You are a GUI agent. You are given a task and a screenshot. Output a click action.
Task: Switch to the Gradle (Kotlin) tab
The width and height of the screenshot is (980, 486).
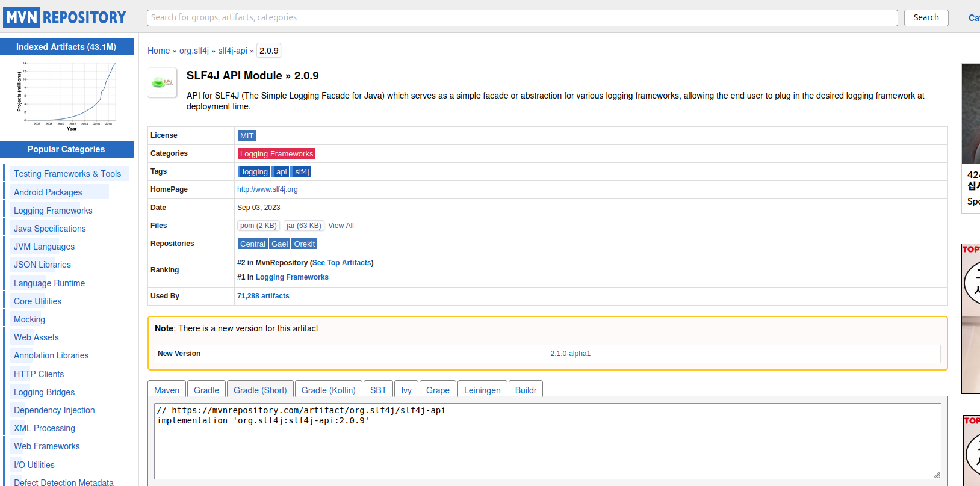pyautogui.click(x=329, y=390)
